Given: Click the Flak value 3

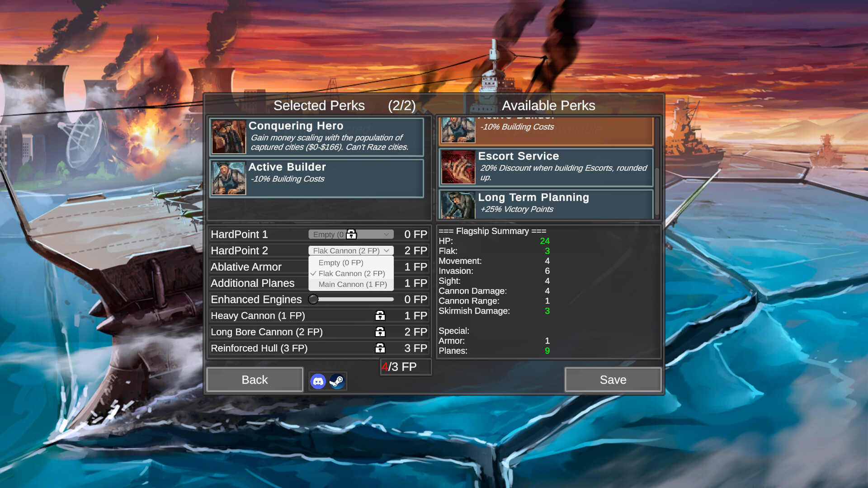Looking at the screenshot, I should (x=547, y=251).
